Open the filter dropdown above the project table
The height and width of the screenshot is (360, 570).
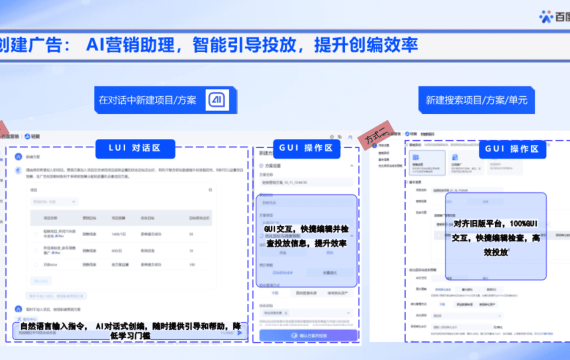pyautogui.click(x=54, y=201)
